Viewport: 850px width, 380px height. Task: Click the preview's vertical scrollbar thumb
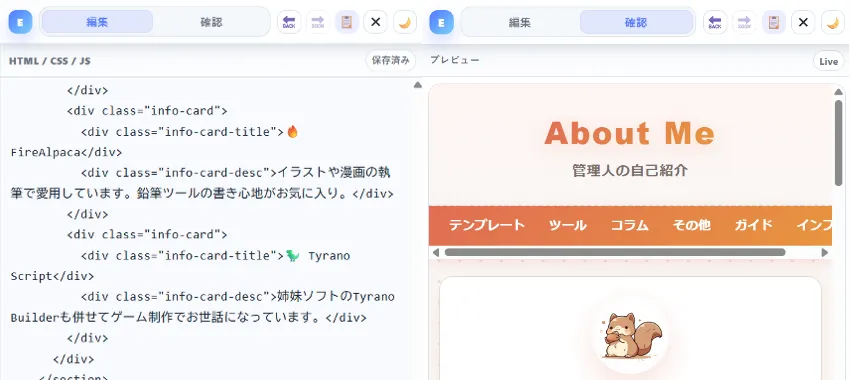(x=839, y=143)
